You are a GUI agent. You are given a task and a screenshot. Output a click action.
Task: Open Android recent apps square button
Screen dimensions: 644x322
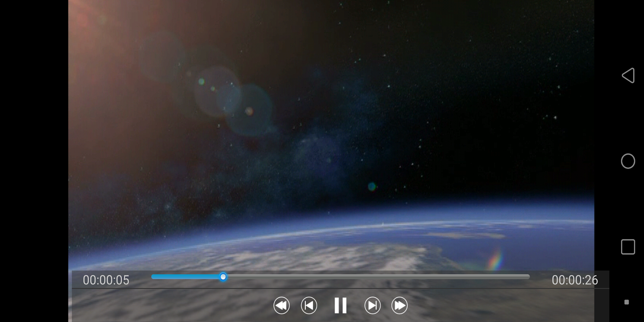(628, 247)
